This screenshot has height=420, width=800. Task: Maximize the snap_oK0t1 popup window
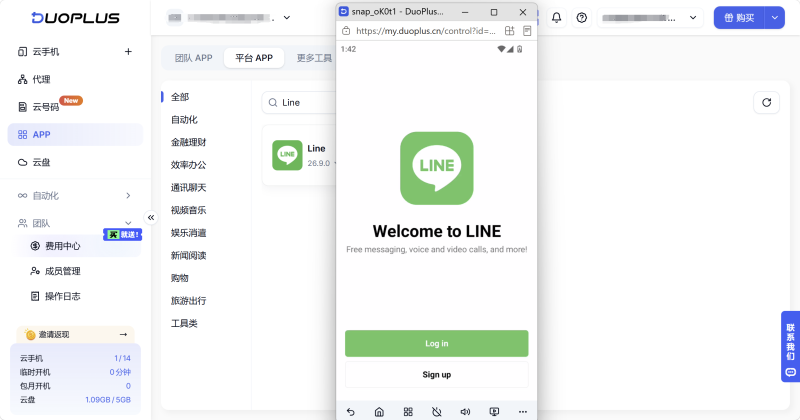pyautogui.click(x=494, y=12)
